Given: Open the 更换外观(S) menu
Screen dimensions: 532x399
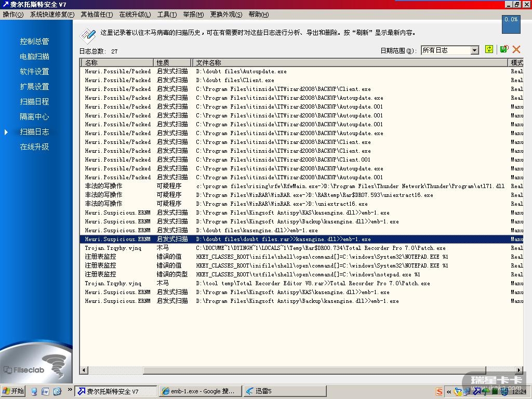Looking at the screenshot, I should (226, 14).
